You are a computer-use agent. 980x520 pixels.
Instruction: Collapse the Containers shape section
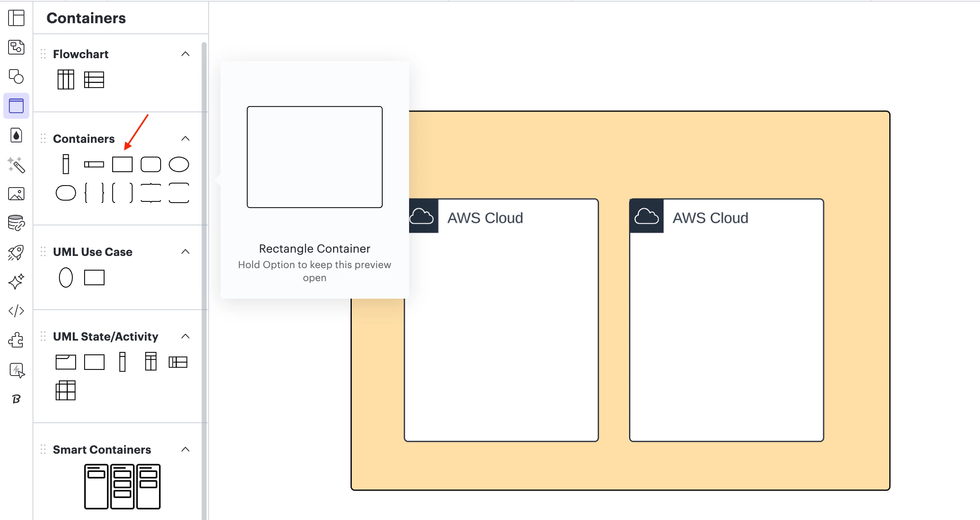click(x=185, y=139)
